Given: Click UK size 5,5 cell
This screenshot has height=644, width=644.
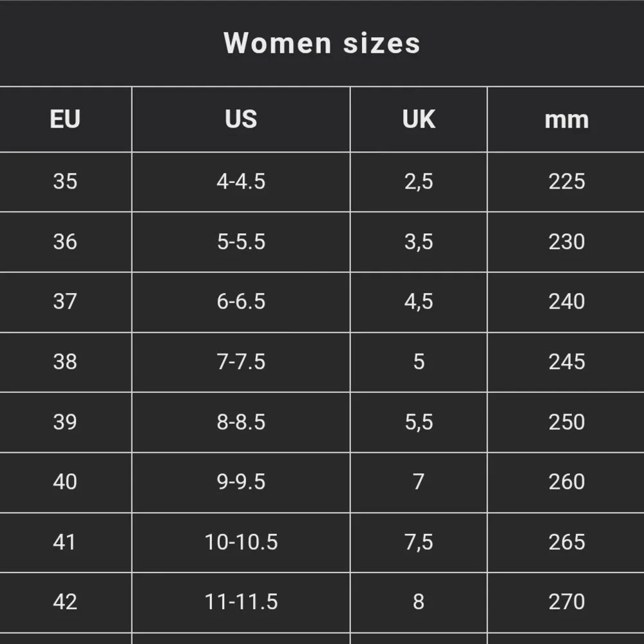Looking at the screenshot, I should click(419, 422).
